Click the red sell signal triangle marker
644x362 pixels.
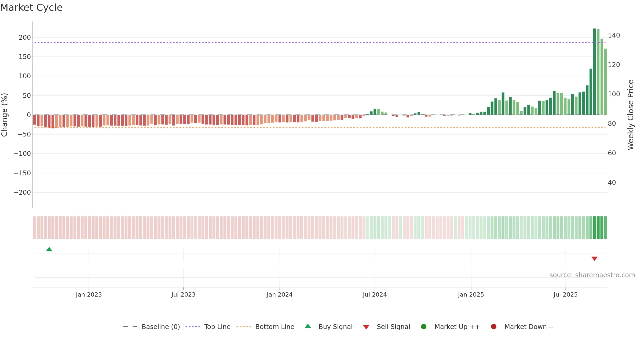pyautogui.click(x=594, y=258)
